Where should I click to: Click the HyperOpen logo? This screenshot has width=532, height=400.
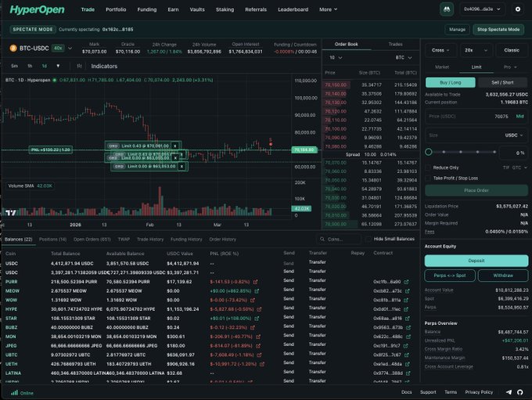tap(37, 9)
